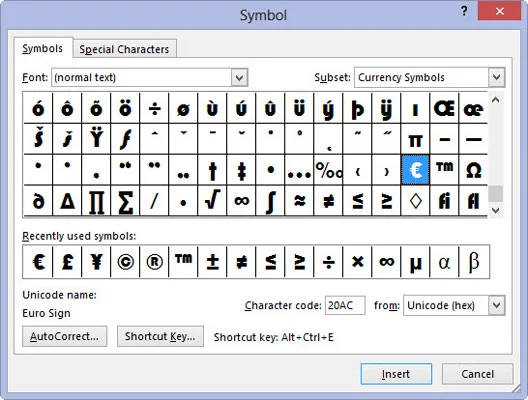Screen dimensions: 528x400
Task: Switch to the Special Characters tab
Action: pos(124,49)
